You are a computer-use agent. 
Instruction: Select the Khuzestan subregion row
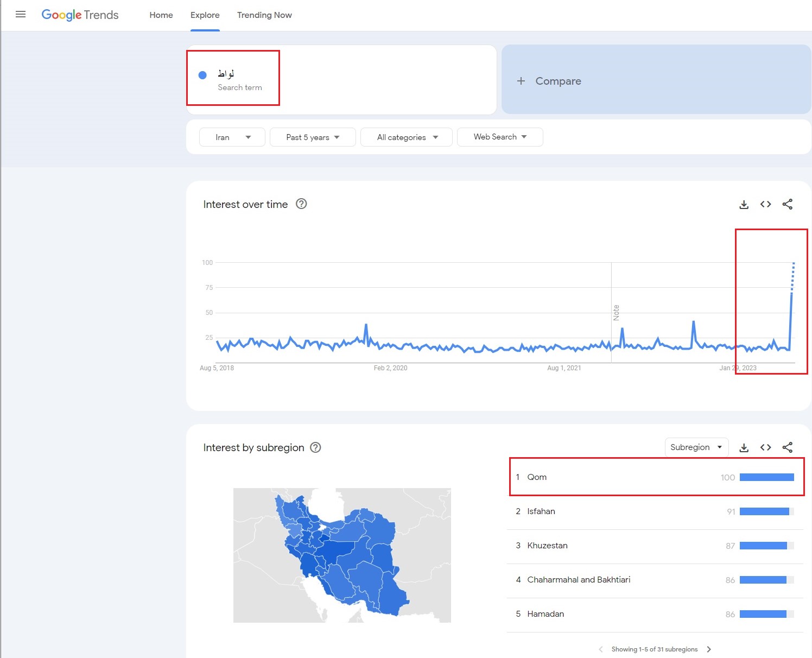pos(655,546)
